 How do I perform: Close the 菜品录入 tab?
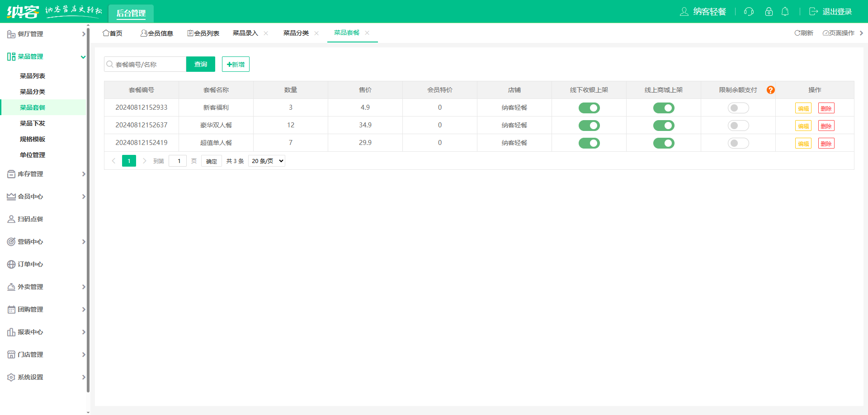266,33
